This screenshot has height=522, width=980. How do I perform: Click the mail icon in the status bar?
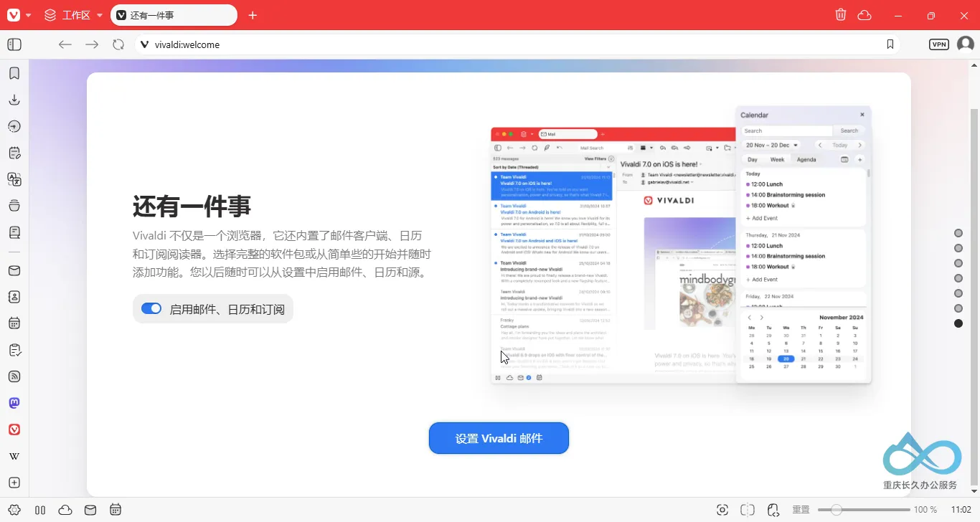[x=90, y=510]
